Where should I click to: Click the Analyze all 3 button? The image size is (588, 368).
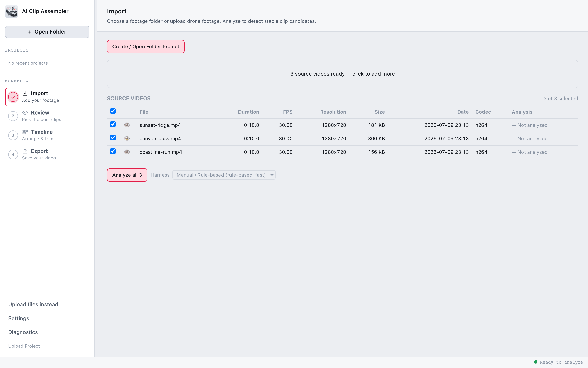pyautogui.click(x=127, y=175)
